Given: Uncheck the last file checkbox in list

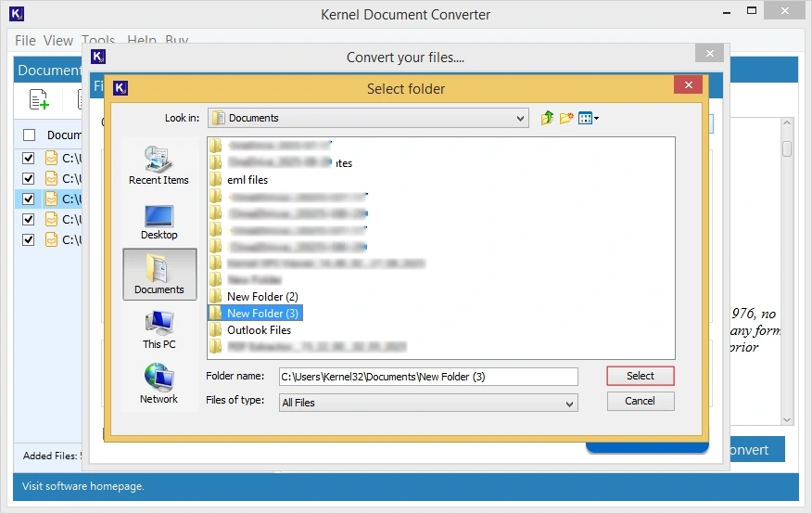Looking at the screenshot, I should pos(29,239).
